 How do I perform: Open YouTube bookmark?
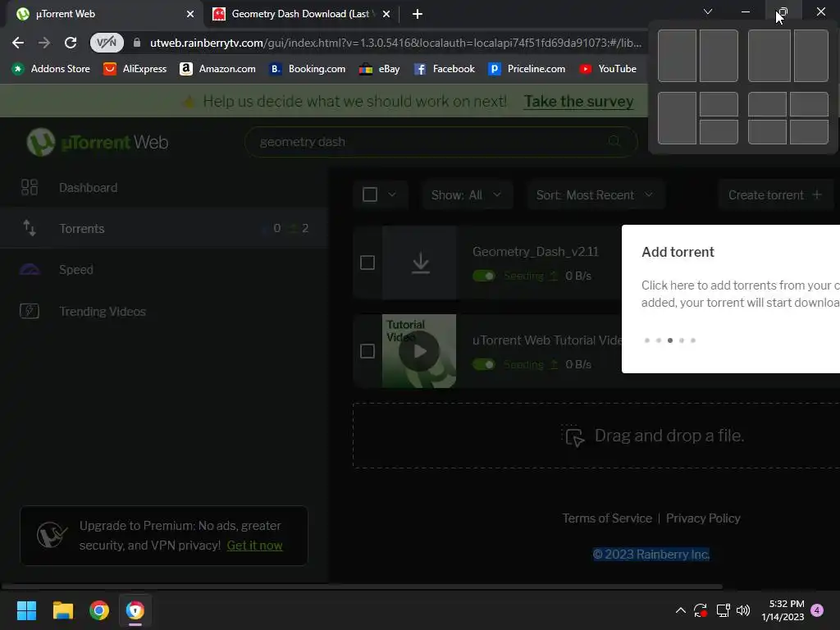[608, 69]
